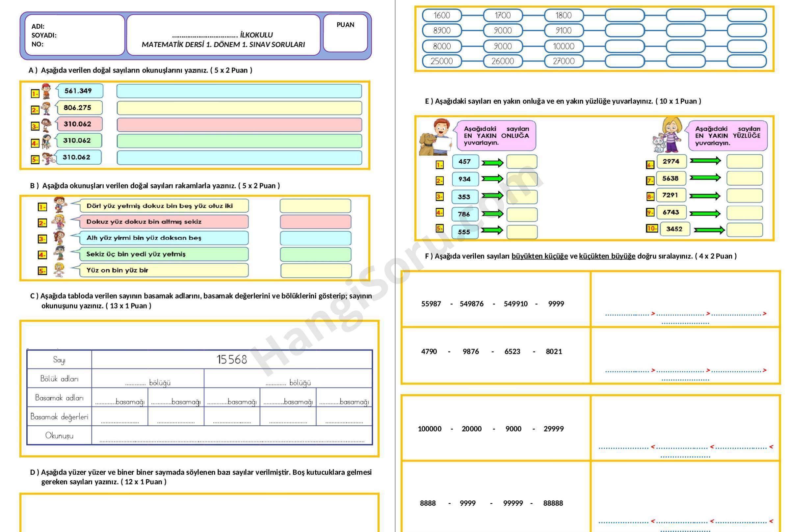Click the 1600 oval in counting chain

[442, 15]
